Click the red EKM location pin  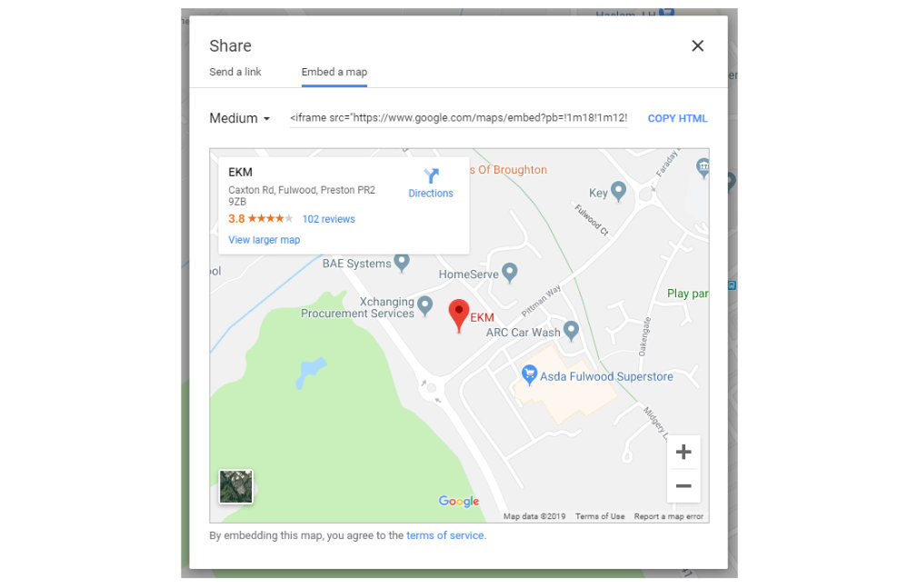458,315
